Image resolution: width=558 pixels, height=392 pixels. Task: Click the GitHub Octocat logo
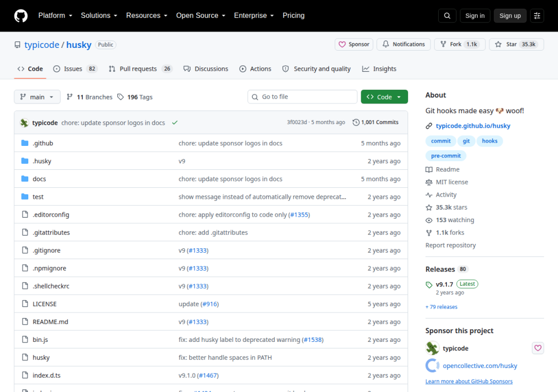tap(21, 16)
